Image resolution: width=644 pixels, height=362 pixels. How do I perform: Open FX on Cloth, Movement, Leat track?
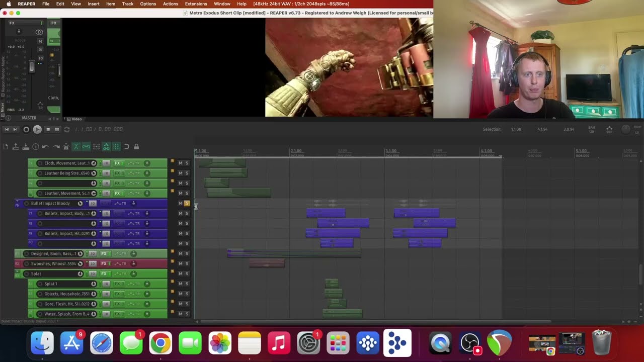click(x=117, y=163)
